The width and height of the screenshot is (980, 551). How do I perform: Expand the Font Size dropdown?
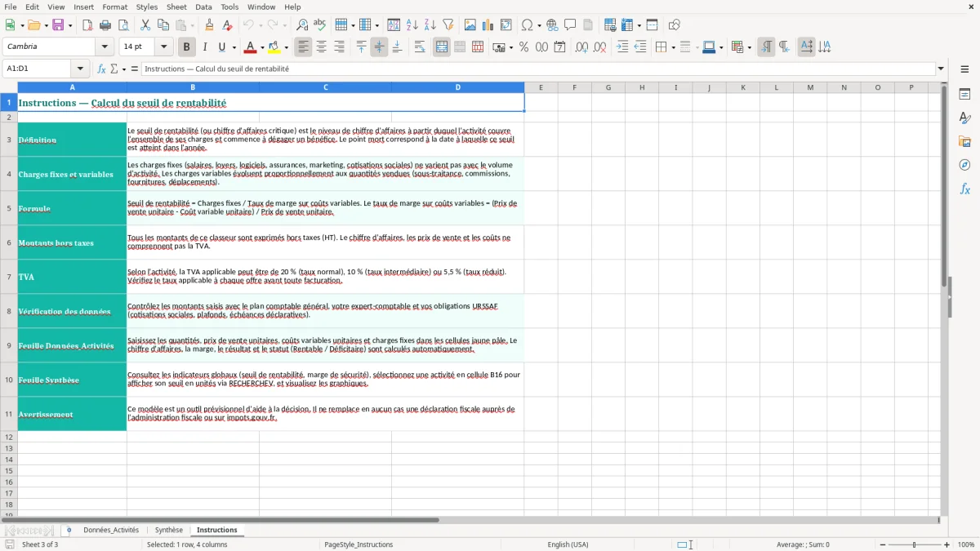coord(163,47)
